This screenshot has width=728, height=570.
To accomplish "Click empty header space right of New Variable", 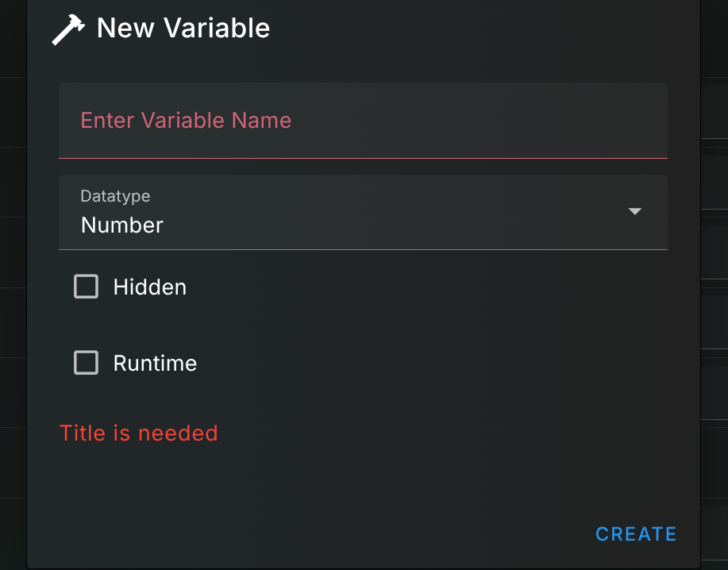I will pyautogui.click(x=476, y=29).
